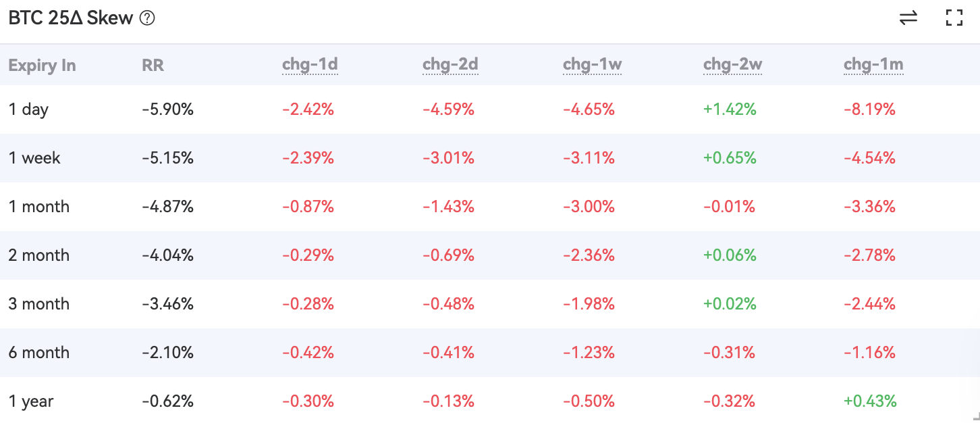Click the 1 year expiry row label
980x423 pixels.
pyautogui.click(x=31, y=401)
